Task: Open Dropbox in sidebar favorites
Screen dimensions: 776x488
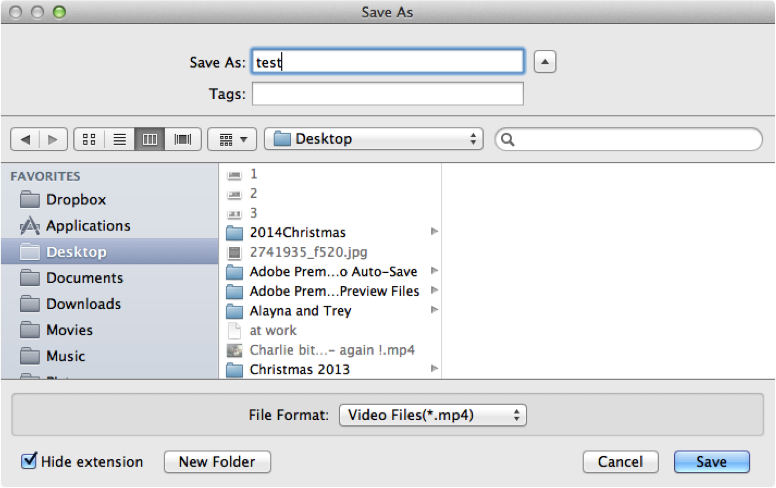Action: (x=75, y=200)
